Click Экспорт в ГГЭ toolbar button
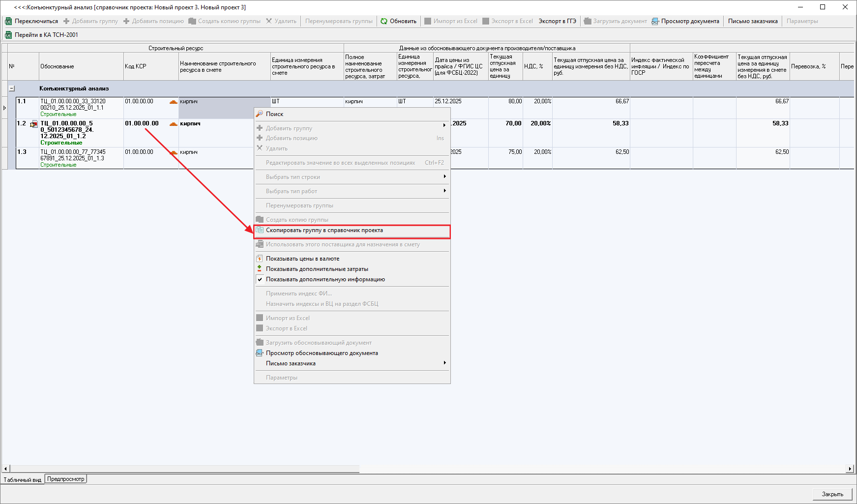The height and width of the screenshot is (504, 857). click(557, 21)
